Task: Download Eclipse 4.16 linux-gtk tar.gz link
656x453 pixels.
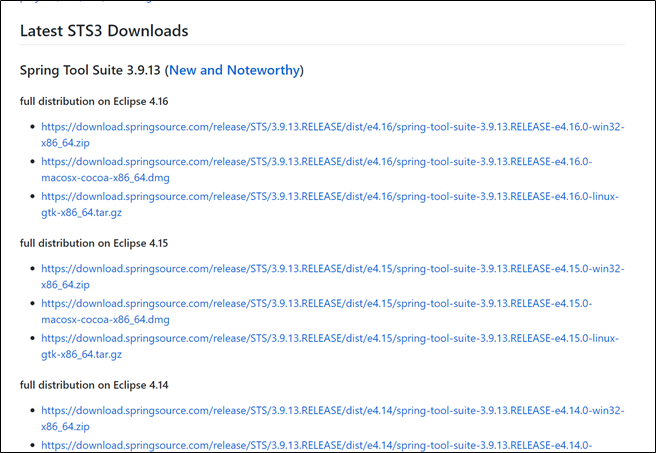Action: pos(330,204)
